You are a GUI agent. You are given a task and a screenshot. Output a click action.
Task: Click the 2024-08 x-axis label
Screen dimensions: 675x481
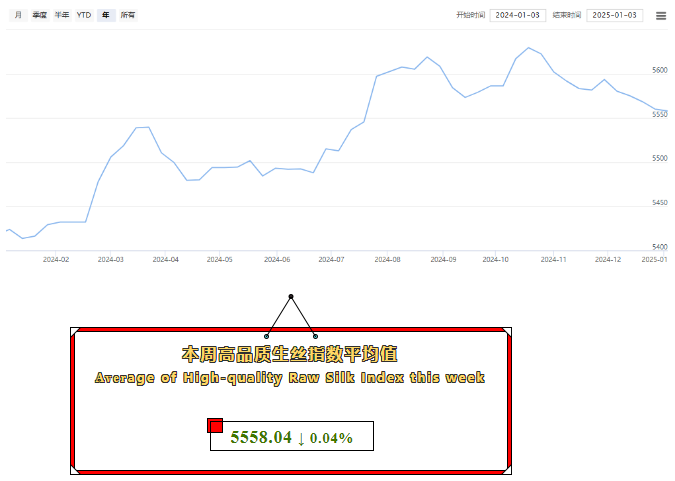tap(386, 259)
